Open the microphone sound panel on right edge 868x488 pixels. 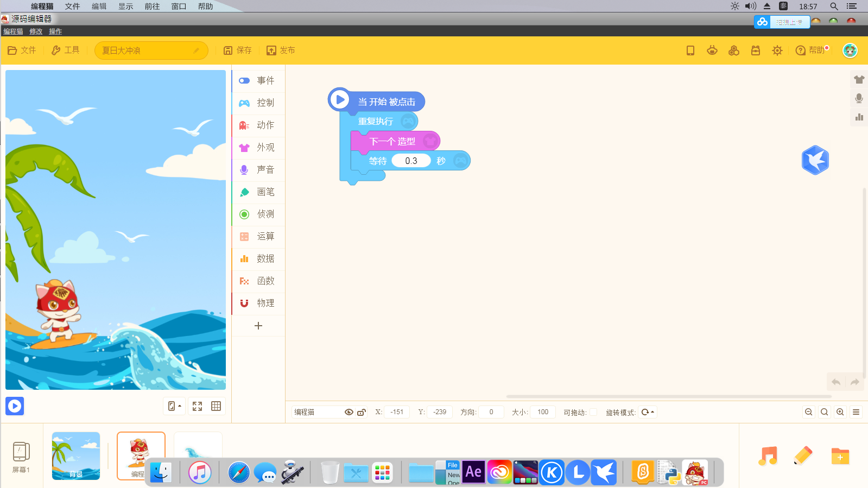tap(859, 98)
